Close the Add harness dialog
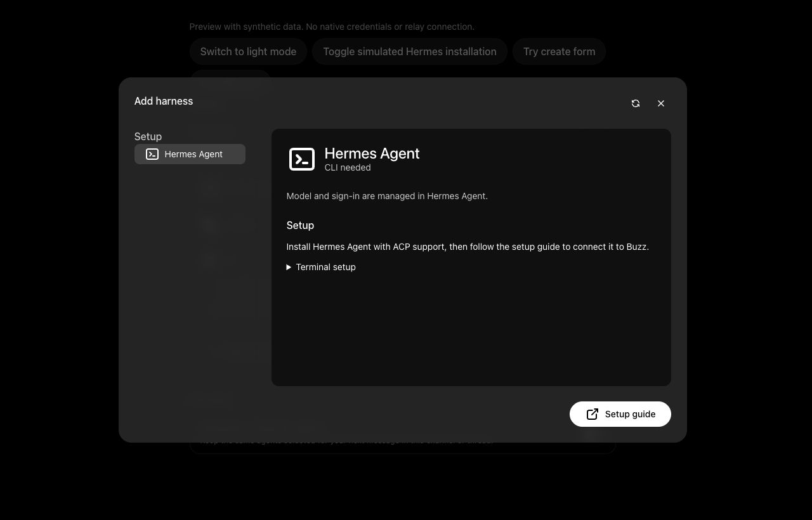 click(x=661, y=103)
